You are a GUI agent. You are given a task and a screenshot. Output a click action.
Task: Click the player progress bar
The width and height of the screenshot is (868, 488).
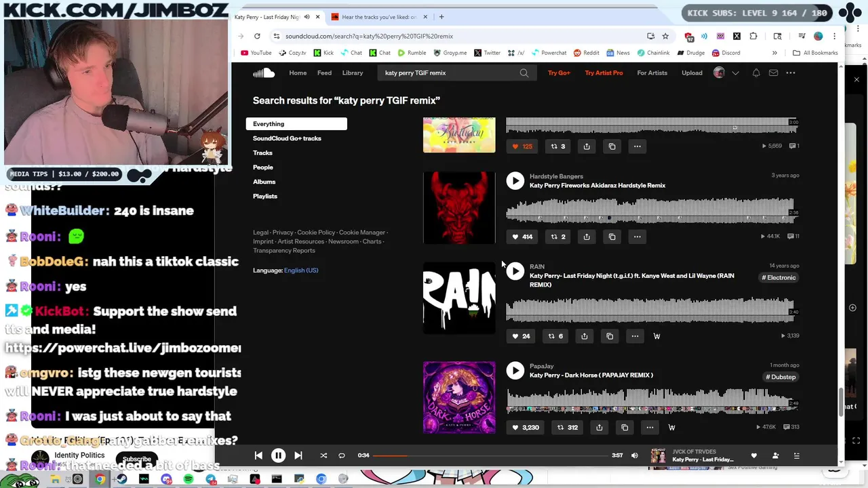(x=490, y=455)
